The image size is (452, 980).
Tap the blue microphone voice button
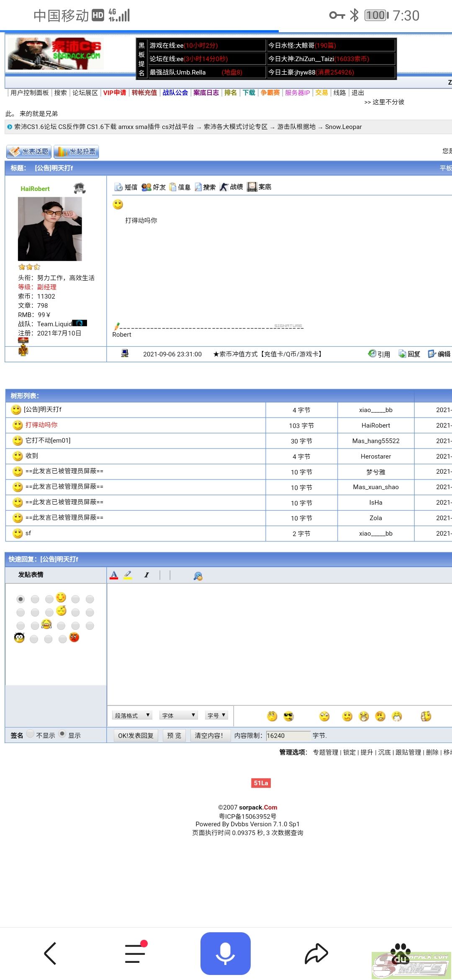coord(225,953)
